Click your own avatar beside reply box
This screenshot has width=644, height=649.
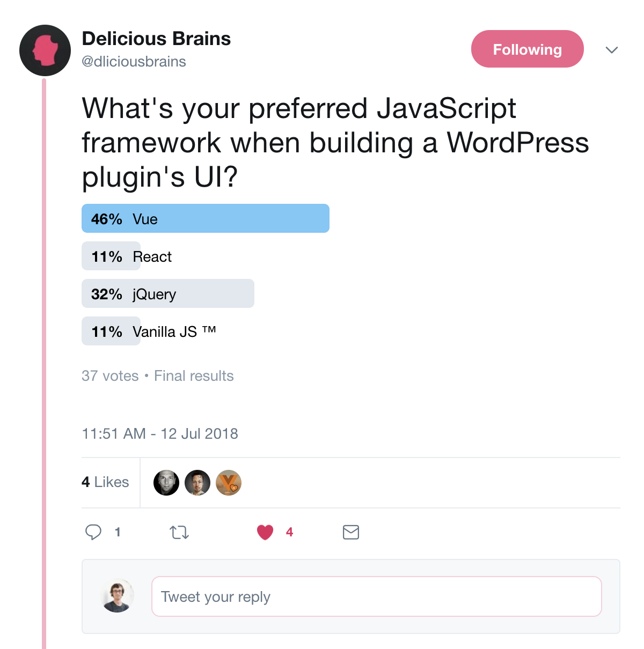118,596
